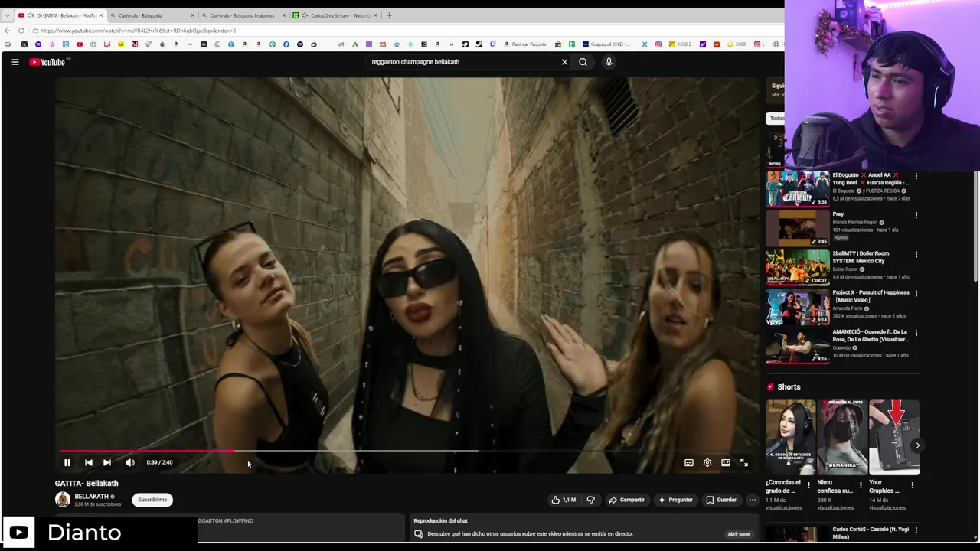Close the GATITA YouTube tab
Viewport: 980px width, 551px height.
(100, 15)
